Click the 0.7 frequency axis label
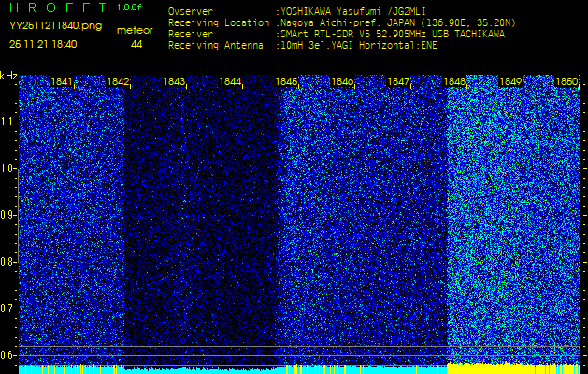The image size is (588, 374). point(7,309)
